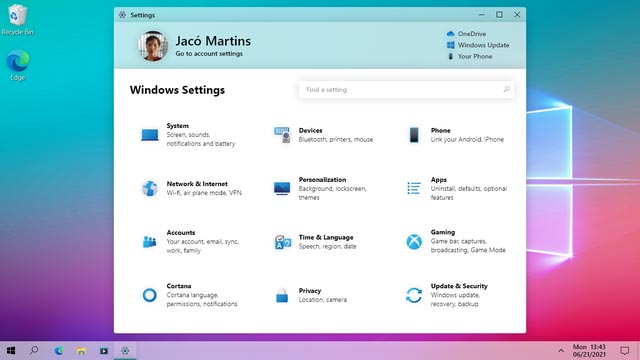Viewport: 640px width, 360px height.
Task: Click the search magnifier in Find a setting
Action: pyautogui.click(x=507, y=89)
